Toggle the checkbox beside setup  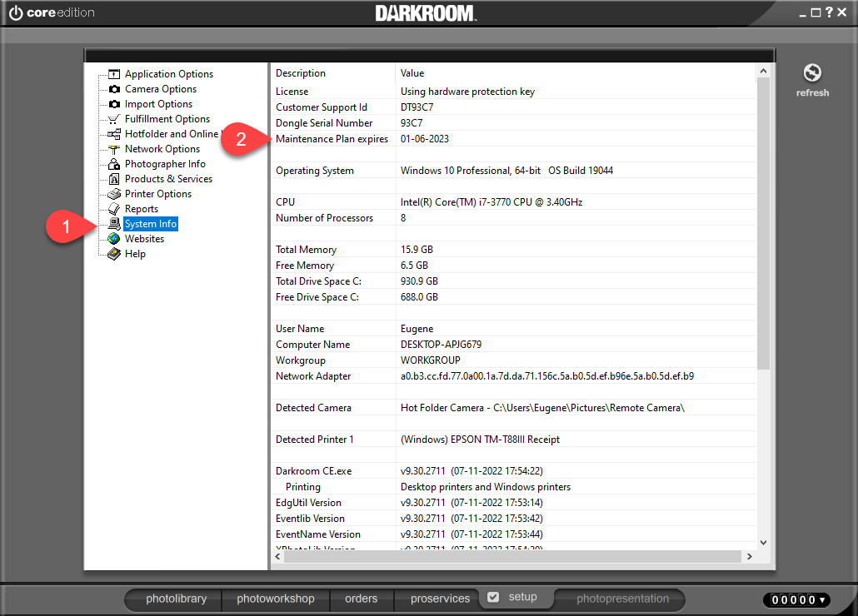point(493,597)
